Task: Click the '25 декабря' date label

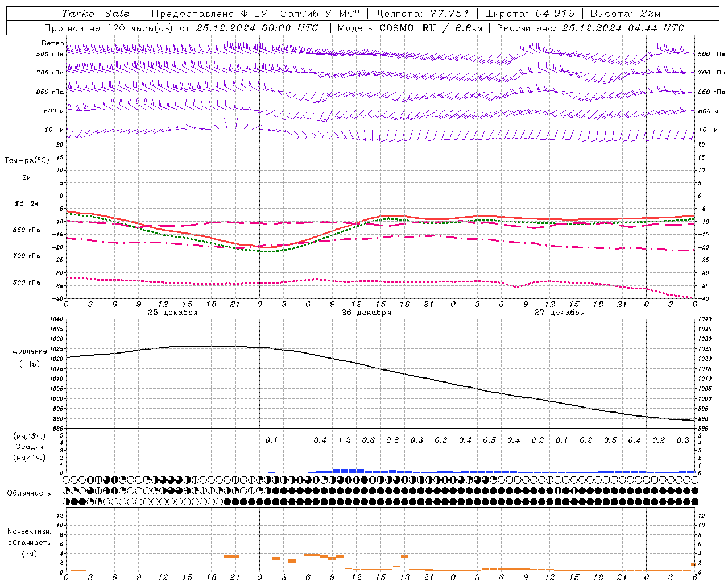Action: point(173,312)
